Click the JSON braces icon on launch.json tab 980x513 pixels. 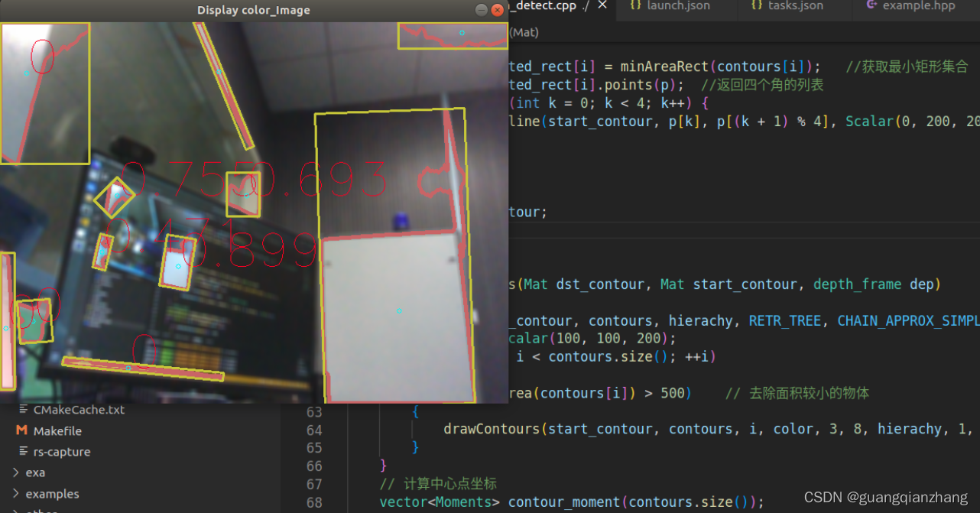click(x=635, y=5)
